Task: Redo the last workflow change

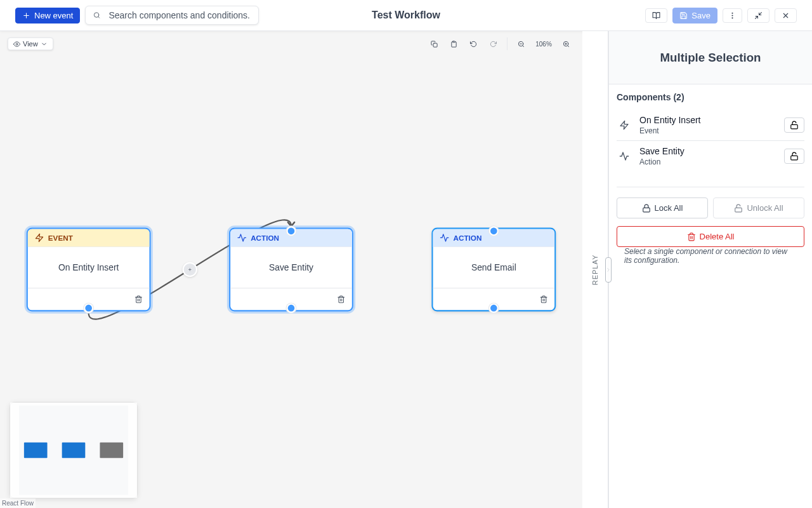Action: pyautogui.click(x=493, y=44)
